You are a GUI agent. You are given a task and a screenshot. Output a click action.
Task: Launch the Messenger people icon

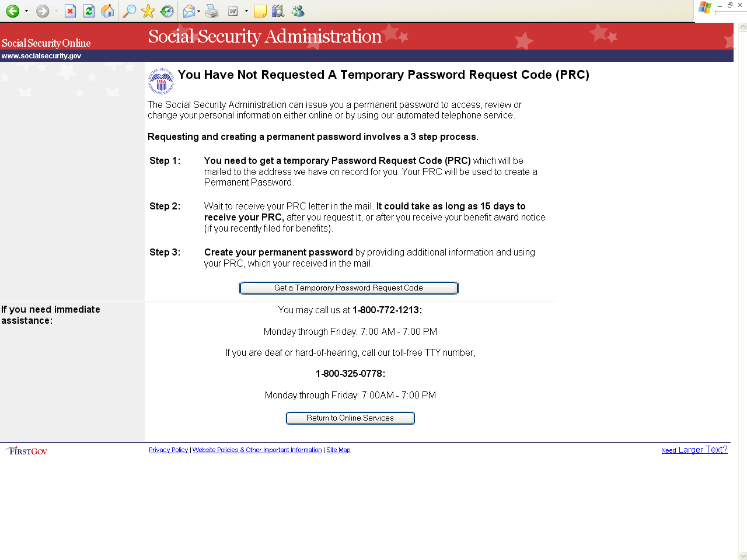pos(298,11)
